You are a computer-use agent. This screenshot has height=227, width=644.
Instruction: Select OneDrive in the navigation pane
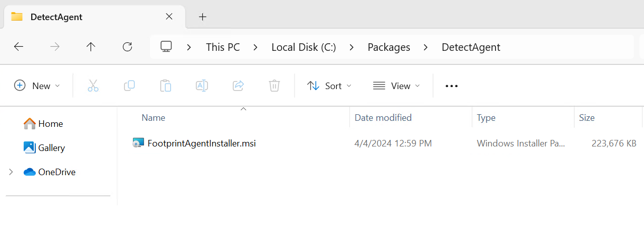tap(57, 172)
